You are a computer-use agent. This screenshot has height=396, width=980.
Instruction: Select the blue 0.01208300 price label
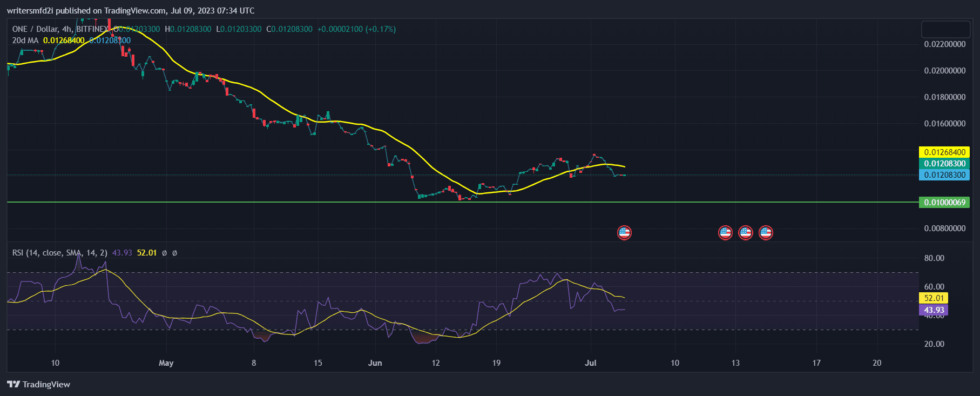click(x=944, y=175)
